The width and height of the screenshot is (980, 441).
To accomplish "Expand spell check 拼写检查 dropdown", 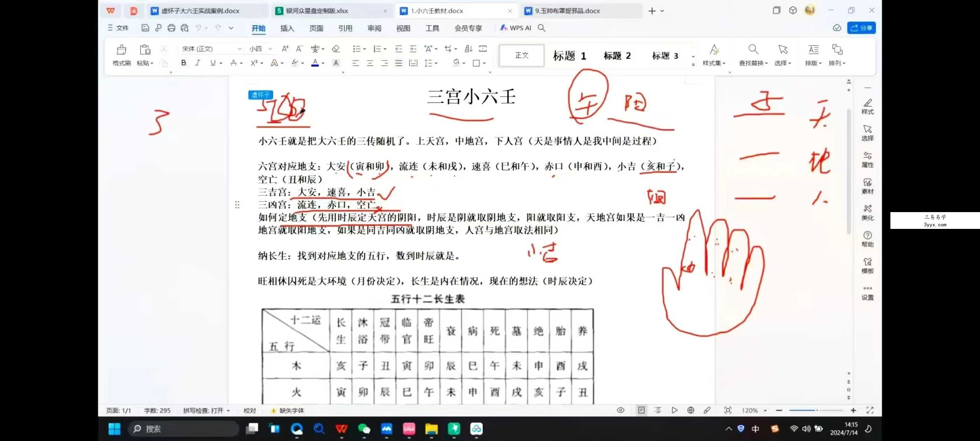I will point(228,411).
